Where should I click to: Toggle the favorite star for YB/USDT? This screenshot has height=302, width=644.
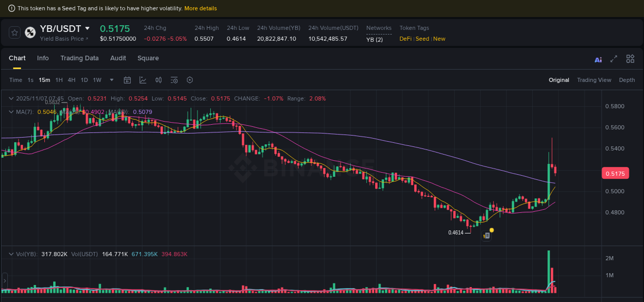[14, 32]
